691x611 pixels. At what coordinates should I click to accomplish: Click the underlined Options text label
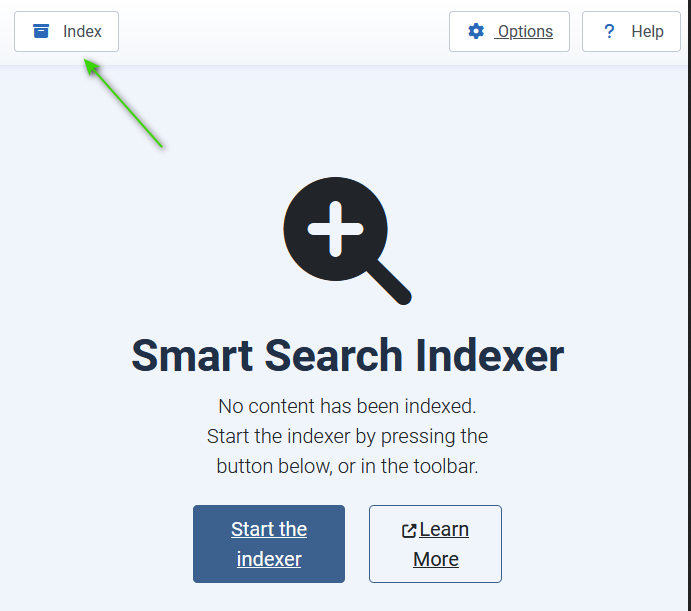click(x=525, y=32)
